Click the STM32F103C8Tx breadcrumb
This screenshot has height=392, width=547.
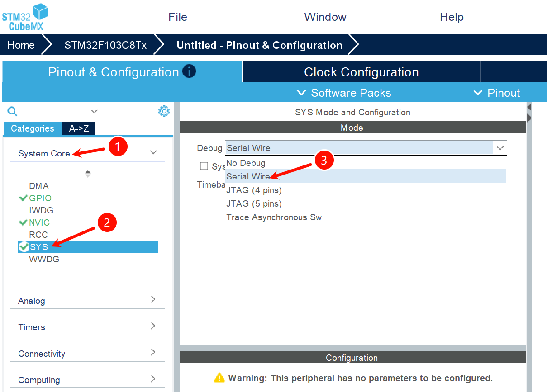coord(105,45)
